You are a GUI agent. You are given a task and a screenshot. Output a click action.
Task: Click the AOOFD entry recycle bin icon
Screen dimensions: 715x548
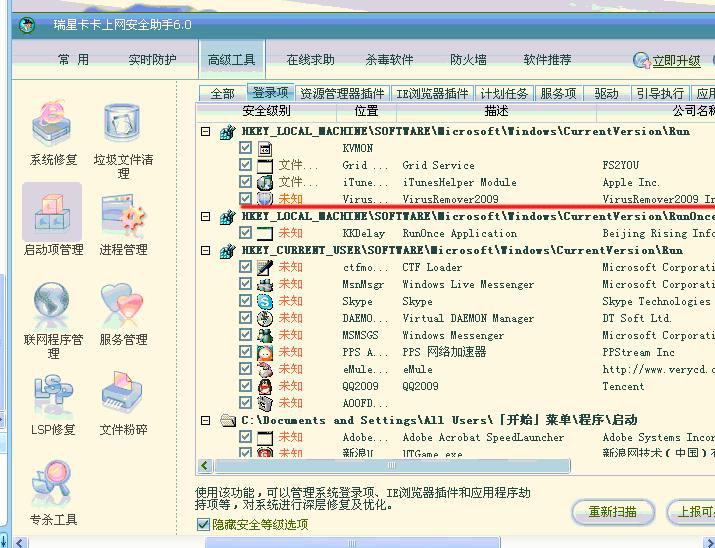[265, 403]
